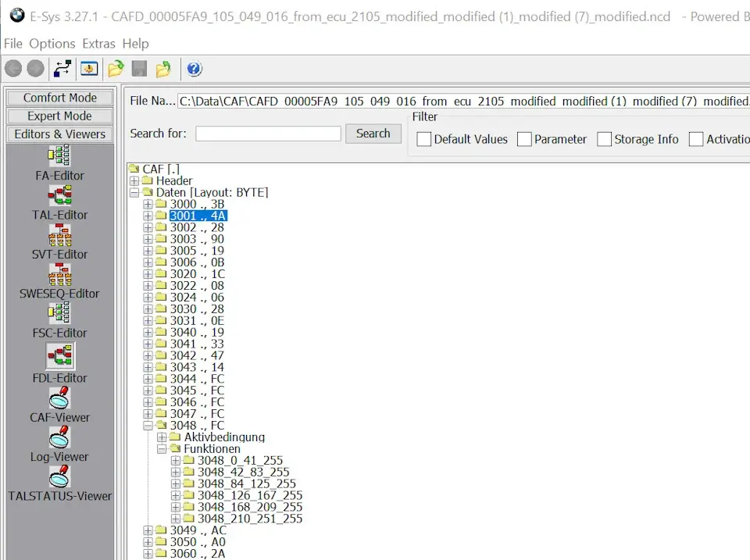The width and height of the screenshot is (750, 560).
Task: Select the 3020 ., 1C tree row
Action: pos(198,274)
